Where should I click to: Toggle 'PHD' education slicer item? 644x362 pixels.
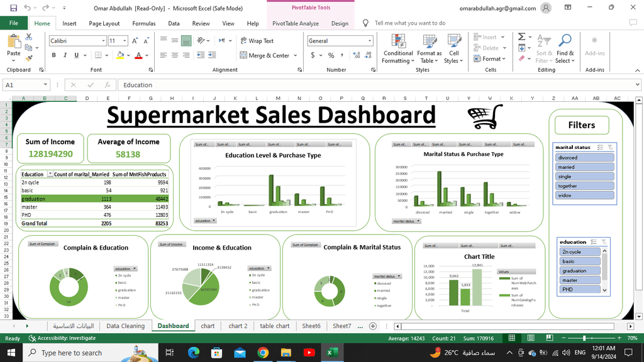pyautogui.click(x=579, y=289)
